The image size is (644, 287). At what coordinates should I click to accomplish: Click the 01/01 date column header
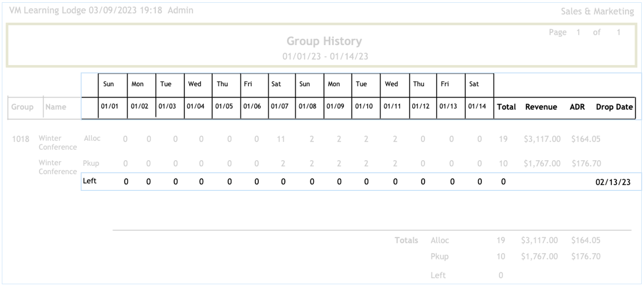pos(110,106)
